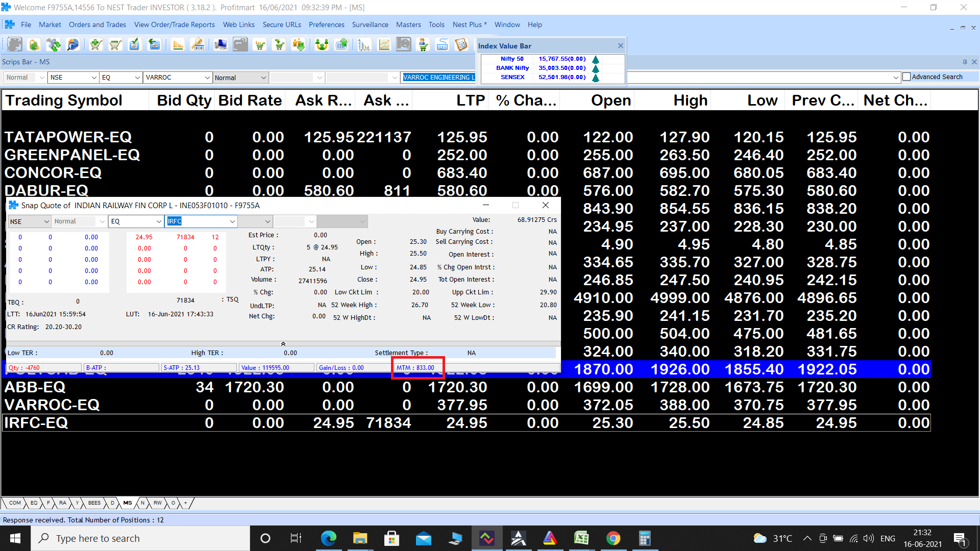The width and height of the screenshot is (980, 551).
Task: Launch Google Chrome from taskbar
Action: coord(613,538)
